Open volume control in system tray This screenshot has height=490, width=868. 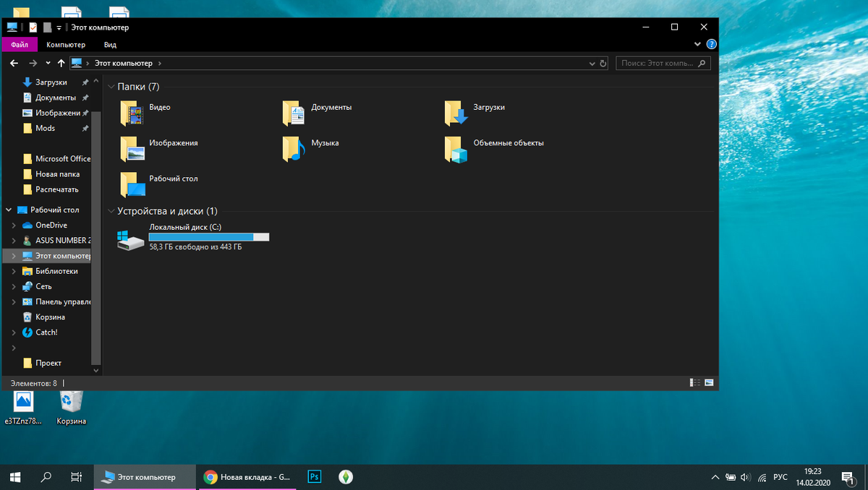coord(746,478)
